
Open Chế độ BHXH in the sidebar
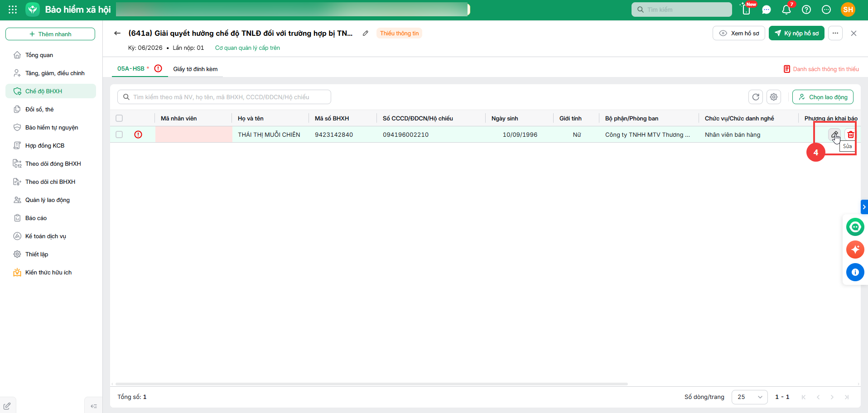[x=51, y=91]
